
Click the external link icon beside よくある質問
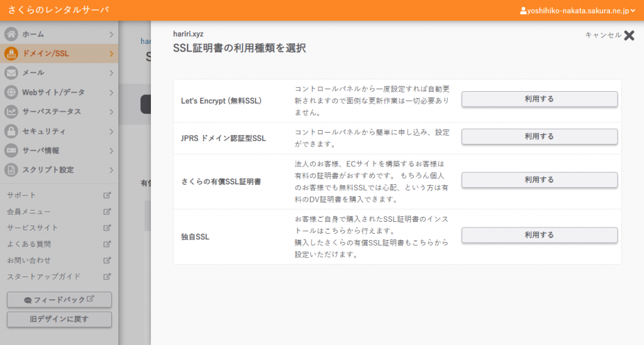coord(107,244)
